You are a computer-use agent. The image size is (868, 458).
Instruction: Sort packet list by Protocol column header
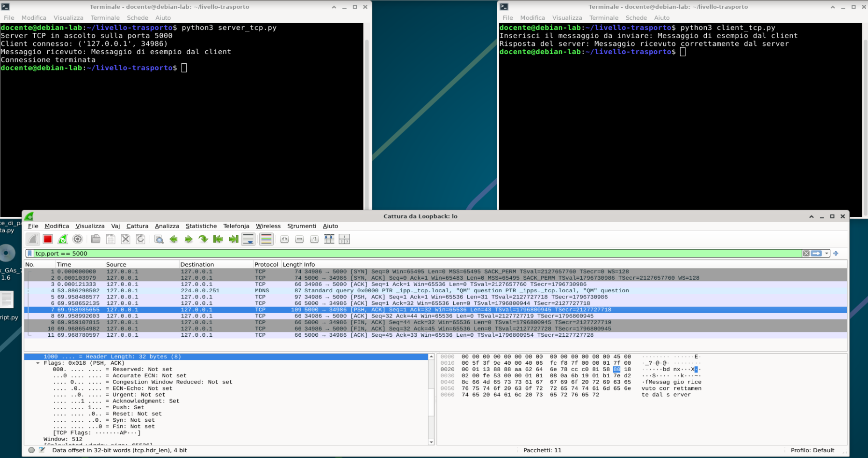[266, 264]
